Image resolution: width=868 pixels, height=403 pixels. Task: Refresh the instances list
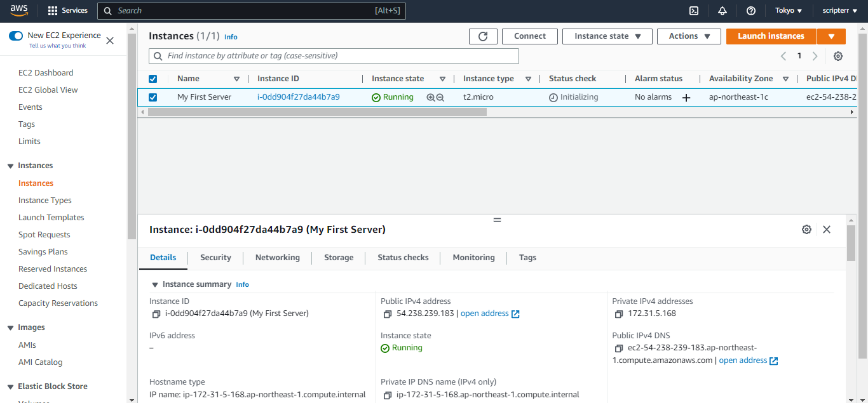pyautogui.click(x=483, y=36)
